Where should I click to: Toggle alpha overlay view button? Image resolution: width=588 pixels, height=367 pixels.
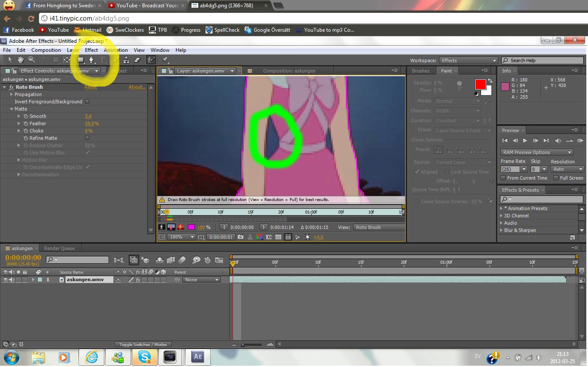(181, 227)
